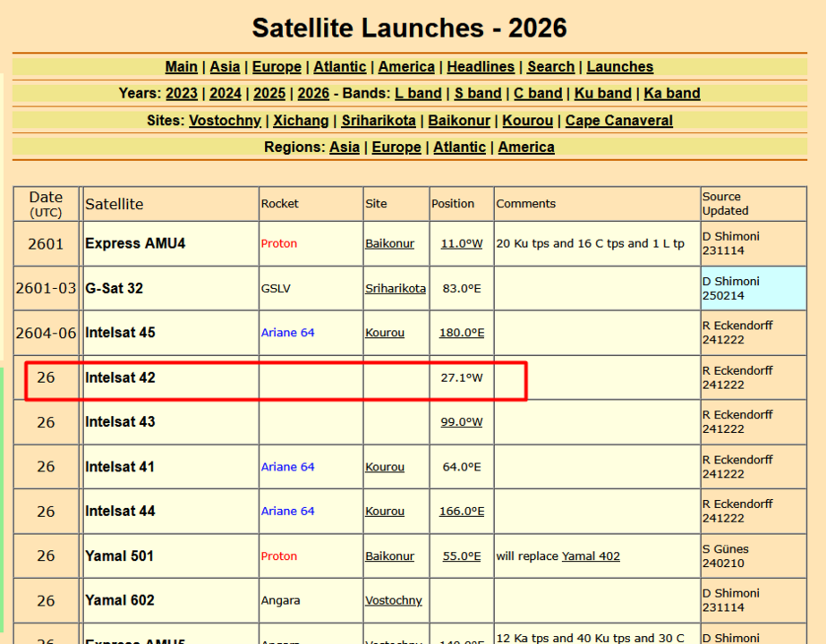Viewport: 826px width, 644px height.
Task: Click the Satellite Launches - 2026 heading
Action: 409,28
